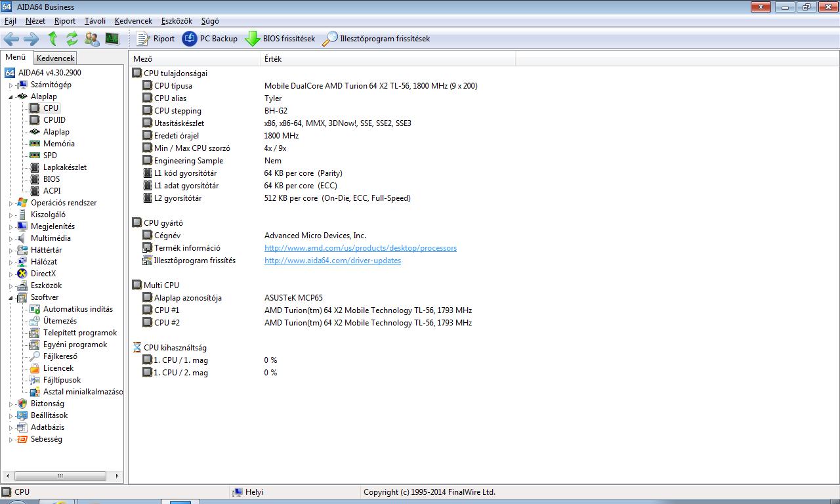840x504 pixels.
Task: Click the Back arrow toolbar icon
Action: pyautogui.click(x=11, y=39)
